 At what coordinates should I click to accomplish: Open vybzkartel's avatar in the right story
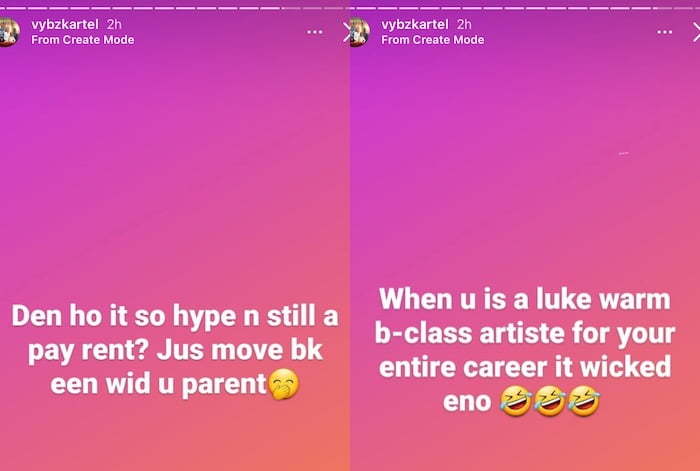[x=359, y=32]
